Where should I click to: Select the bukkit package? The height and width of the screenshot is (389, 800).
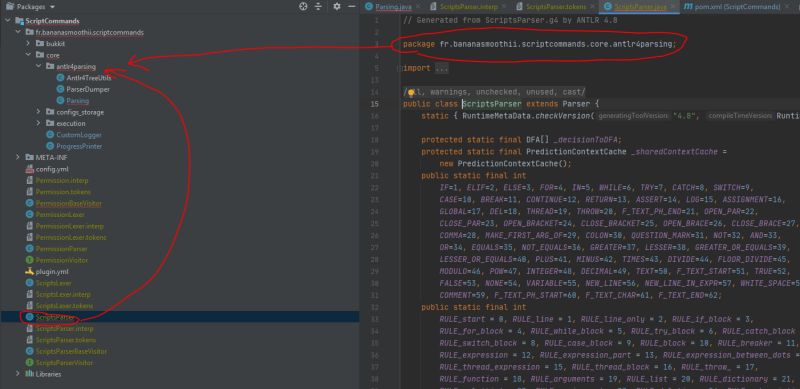[x=55, y=44]
